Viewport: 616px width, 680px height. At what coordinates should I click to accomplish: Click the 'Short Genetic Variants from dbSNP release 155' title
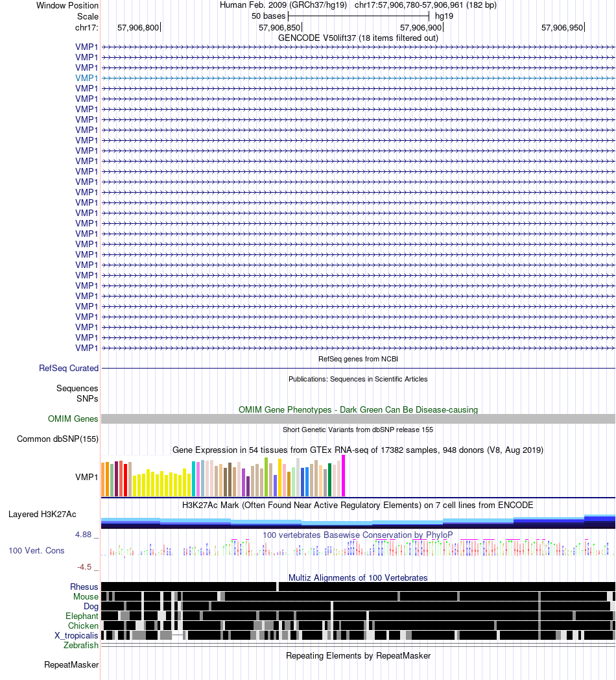358,430
